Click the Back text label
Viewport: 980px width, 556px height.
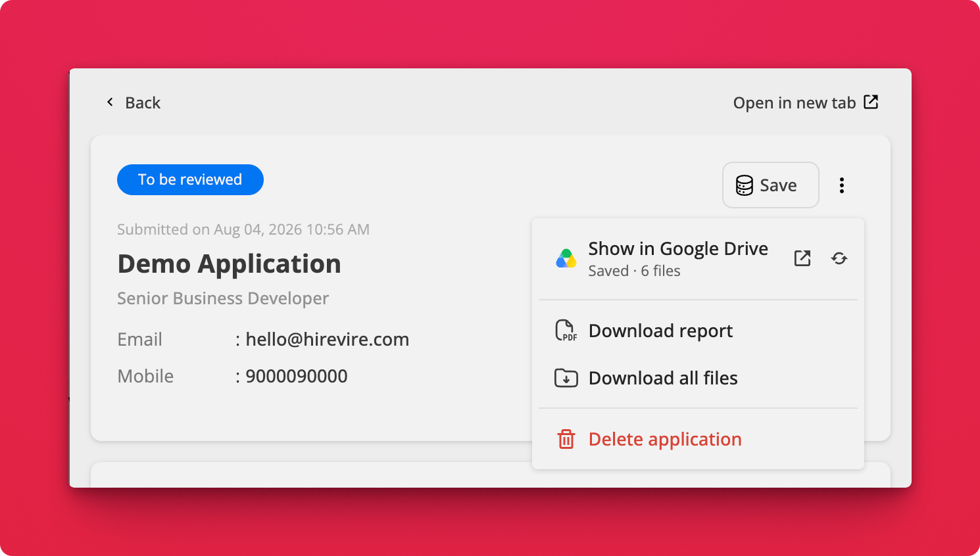[143, 103]
